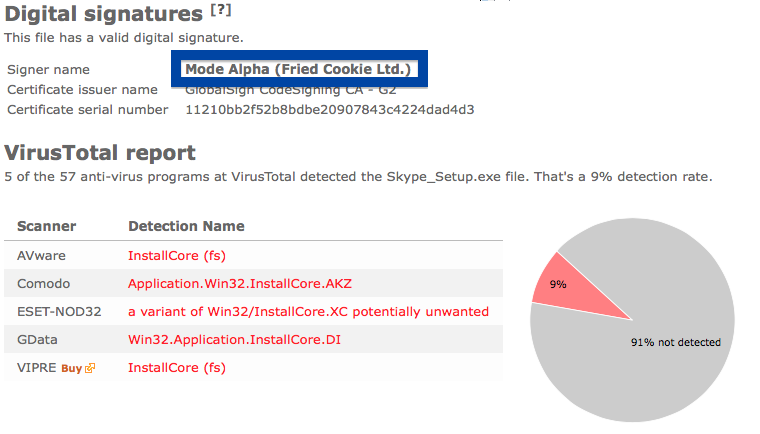Viewport: 760px width, 434px height.
Task: Click the VirusTotal report heading
Action: [100, 153]
